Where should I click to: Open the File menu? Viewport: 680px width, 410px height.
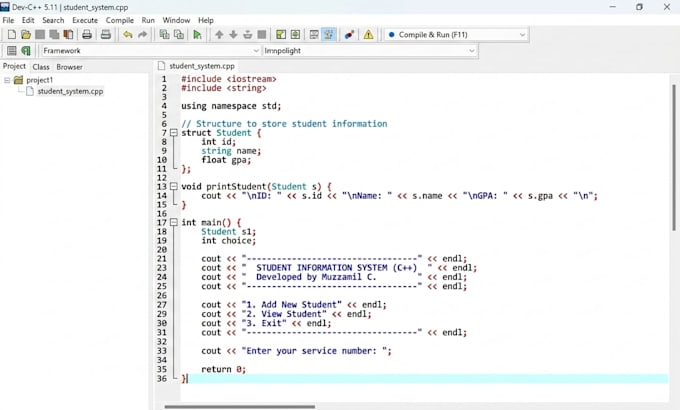[x=8, y=20]
